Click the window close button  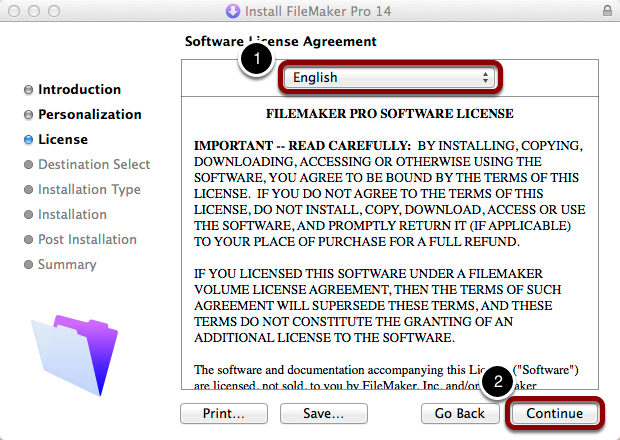pyautogui.click(x=14, y=11)
